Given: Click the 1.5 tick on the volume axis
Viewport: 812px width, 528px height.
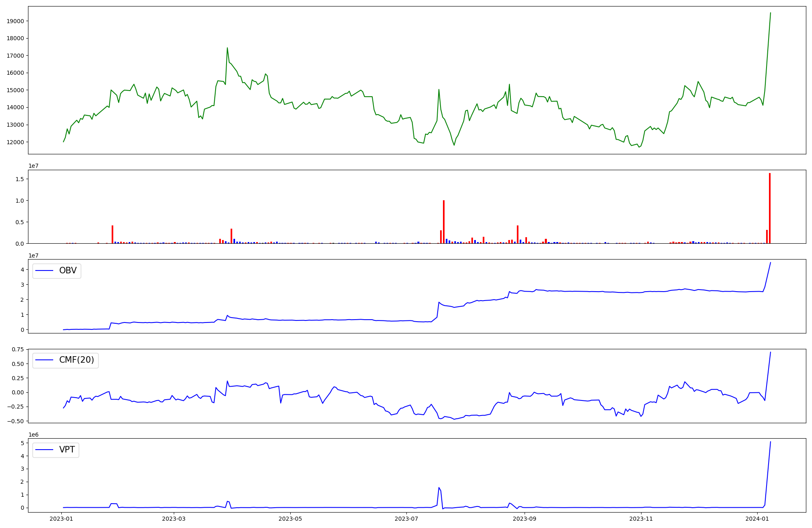Looking at the screenshot, I should point(20,179).
